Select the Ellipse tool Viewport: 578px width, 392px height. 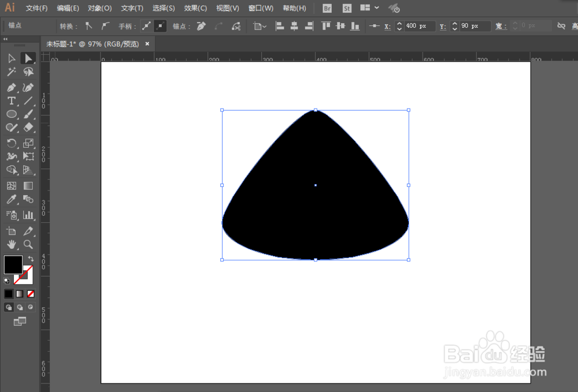12,114
